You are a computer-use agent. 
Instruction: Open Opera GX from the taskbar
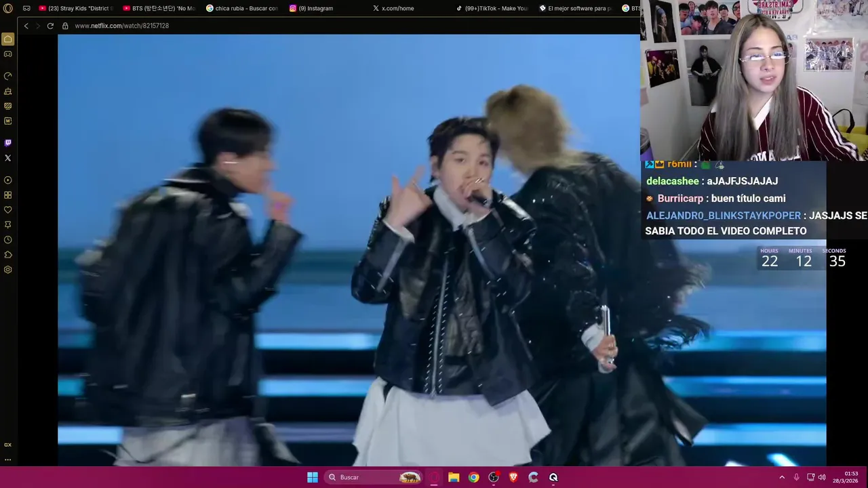[435, 477]
